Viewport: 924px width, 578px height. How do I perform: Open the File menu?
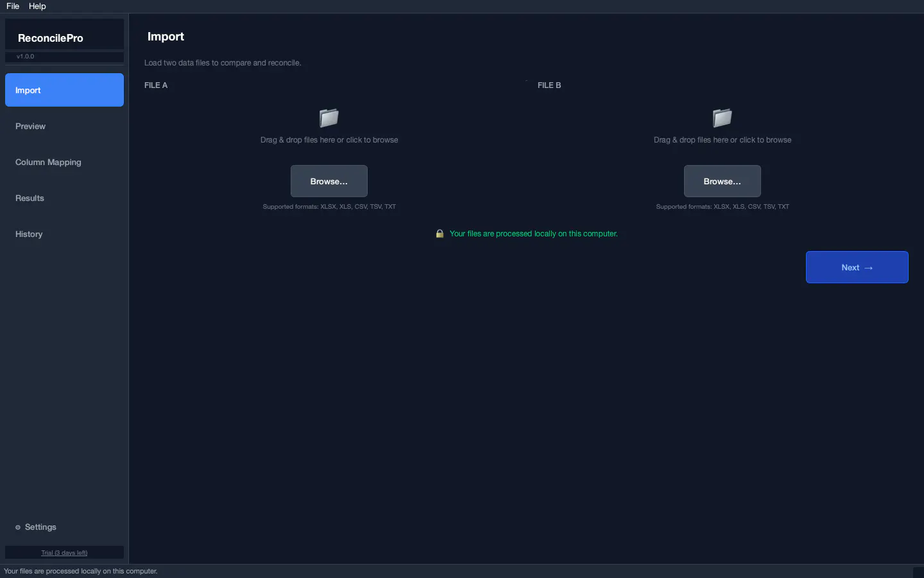pos(13,6)
